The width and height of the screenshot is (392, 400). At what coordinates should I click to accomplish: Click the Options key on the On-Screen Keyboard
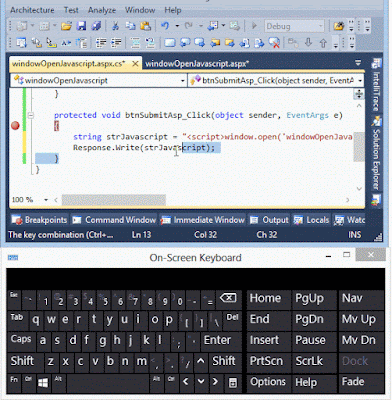(268, 382)
